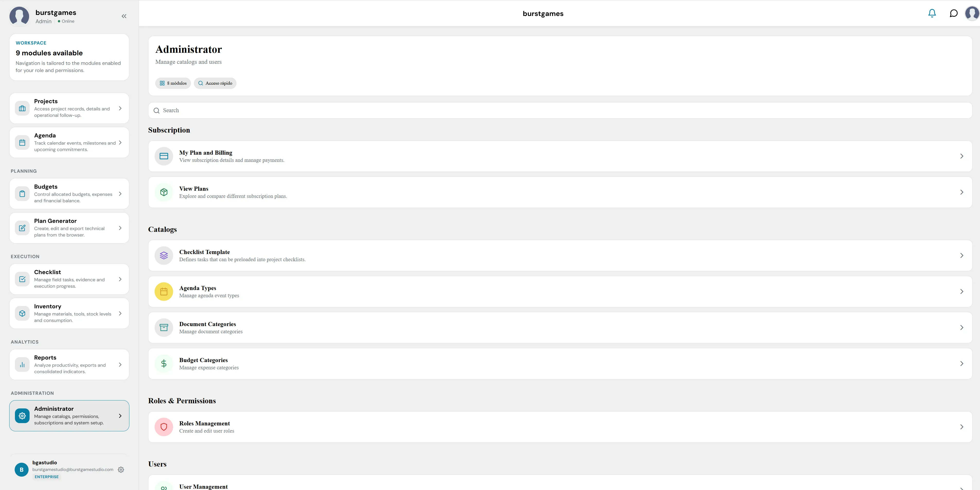Expand Agenda using its sidebar chevron

pos(120,142)
